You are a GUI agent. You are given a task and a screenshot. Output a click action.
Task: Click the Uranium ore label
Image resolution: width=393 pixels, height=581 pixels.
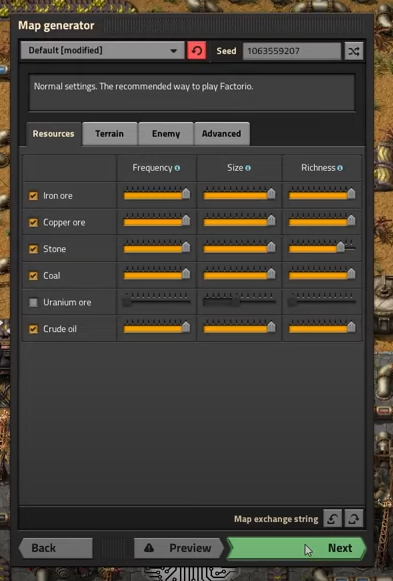[x=67, y=302]
